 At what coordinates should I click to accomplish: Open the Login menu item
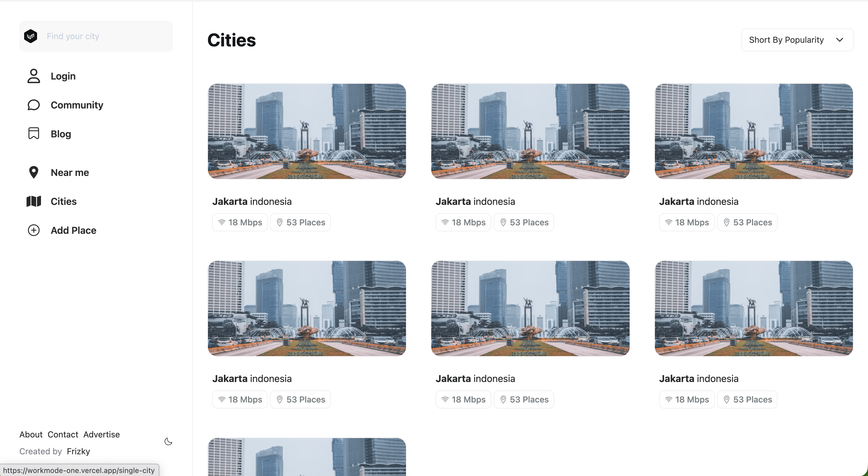(63, 76)
